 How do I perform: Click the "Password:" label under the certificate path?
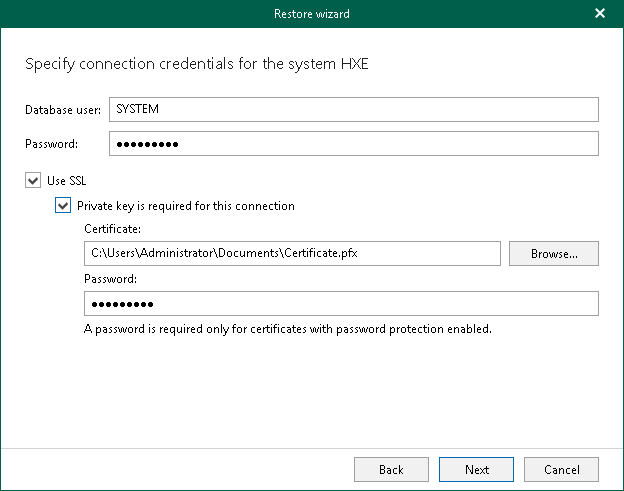coord(111,280)
